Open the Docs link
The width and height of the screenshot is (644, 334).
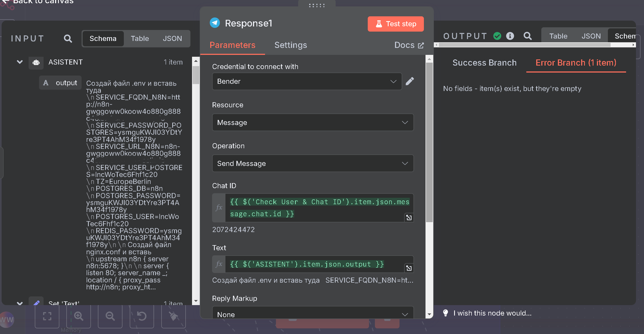pos(409,45)
